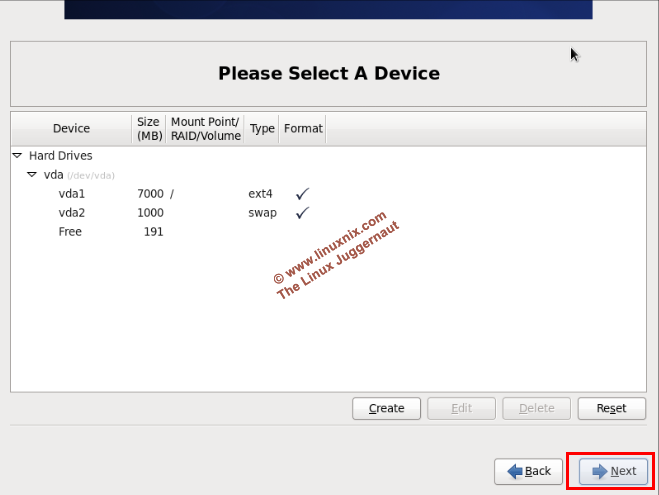Click the Delete button
Viewport: 659px width, 495px height.
[536, 408]
